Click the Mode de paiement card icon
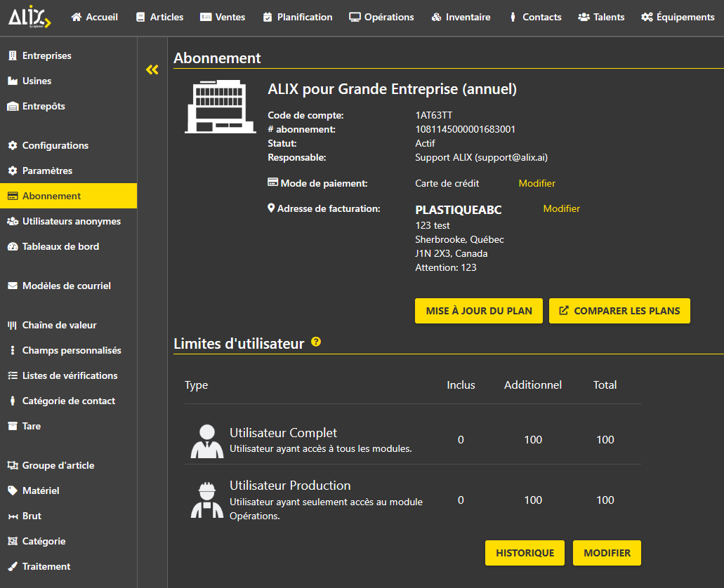Image resolution: width=724 pixels, height=588 pixels. point(273,182)
